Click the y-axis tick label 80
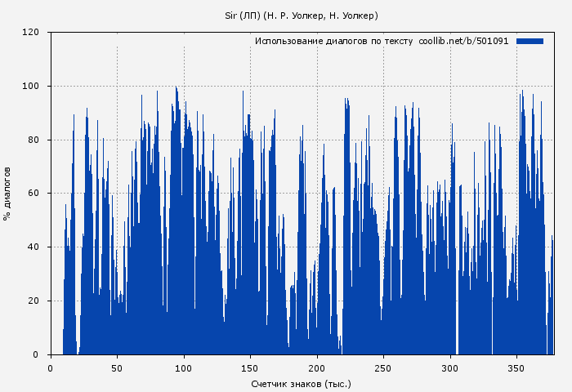 click(34, 140)
